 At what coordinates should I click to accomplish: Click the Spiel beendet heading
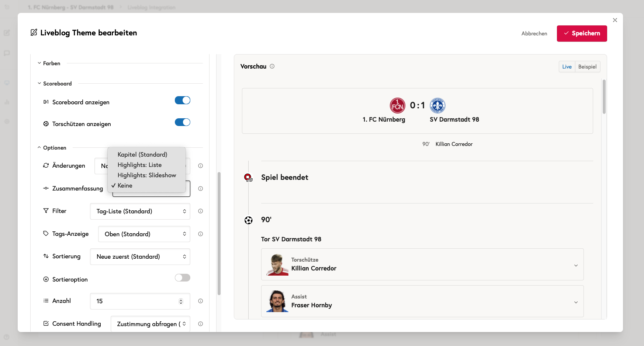coord(285,177)
